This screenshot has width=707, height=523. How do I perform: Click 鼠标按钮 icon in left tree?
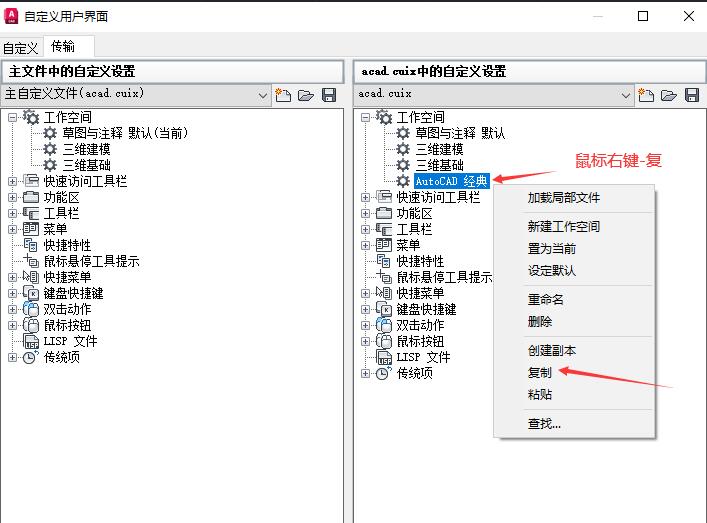coord(31,325)
